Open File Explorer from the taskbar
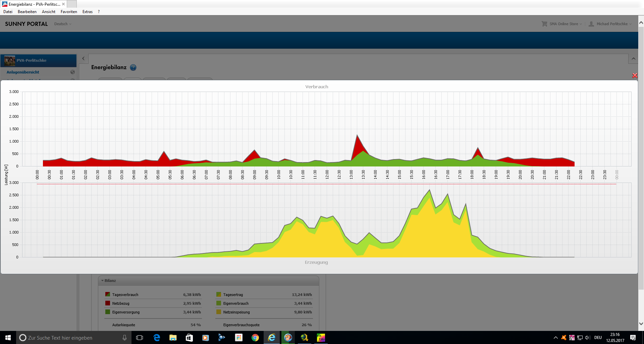 (173, 338)
